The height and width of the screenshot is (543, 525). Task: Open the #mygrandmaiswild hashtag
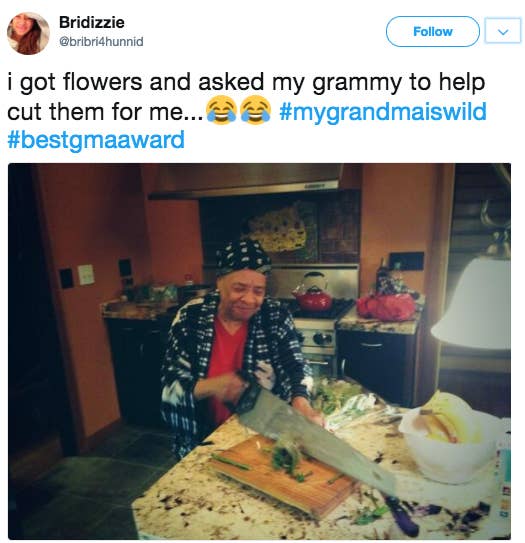point(383,112)
